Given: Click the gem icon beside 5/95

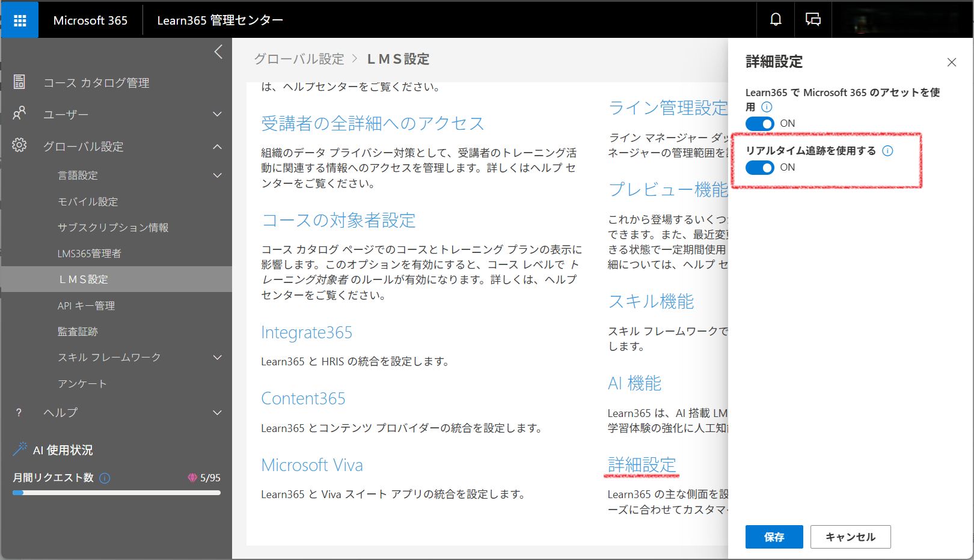Looking at the screenshot, I should (192, 478).
